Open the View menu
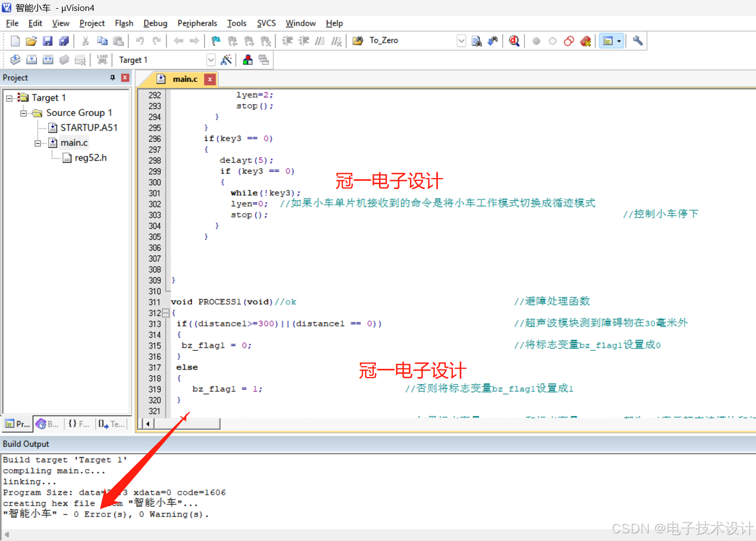 pyautogui.click(x=60, y=23)
